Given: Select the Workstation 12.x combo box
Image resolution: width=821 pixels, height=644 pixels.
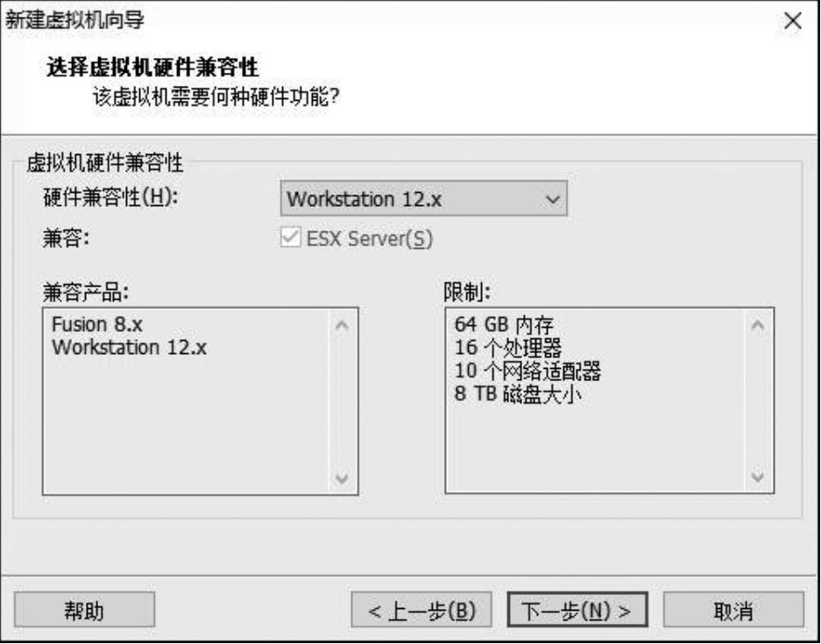Looking at the screenshot, I should (x=423, y=198).
